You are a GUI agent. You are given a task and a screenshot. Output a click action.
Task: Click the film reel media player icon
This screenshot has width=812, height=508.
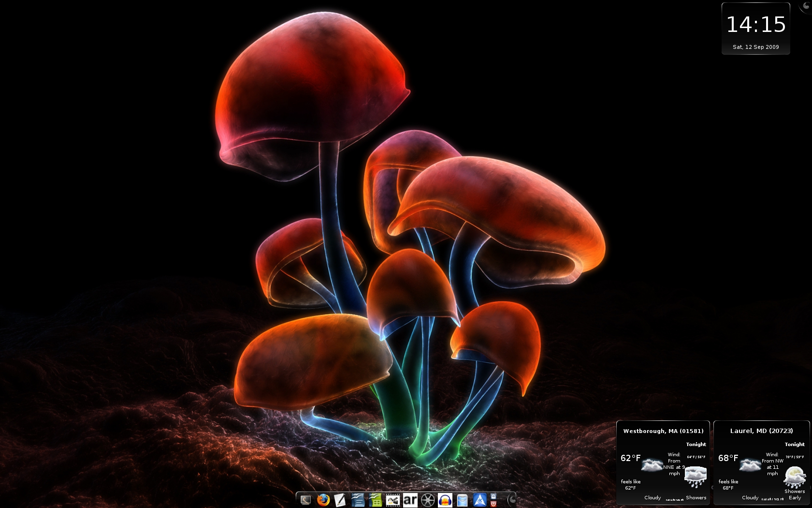[x=427, y=501]
